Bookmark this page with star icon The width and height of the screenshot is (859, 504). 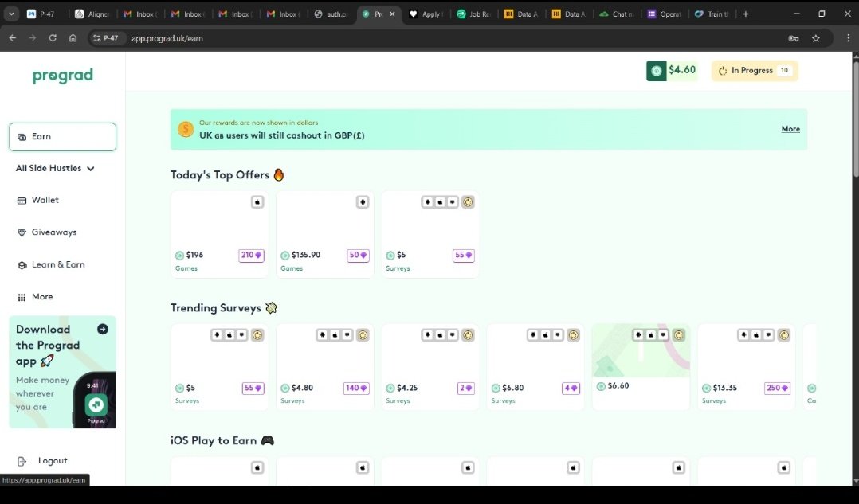816,38
